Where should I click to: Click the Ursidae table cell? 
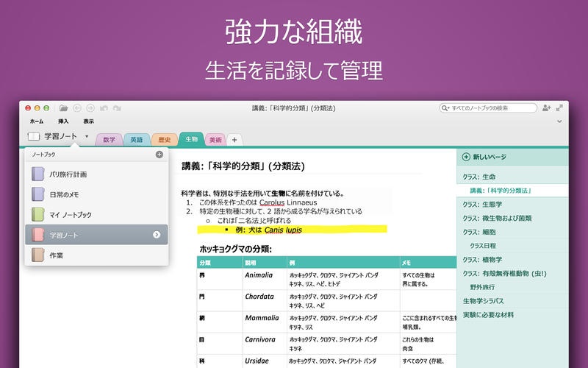coord(265,361)
